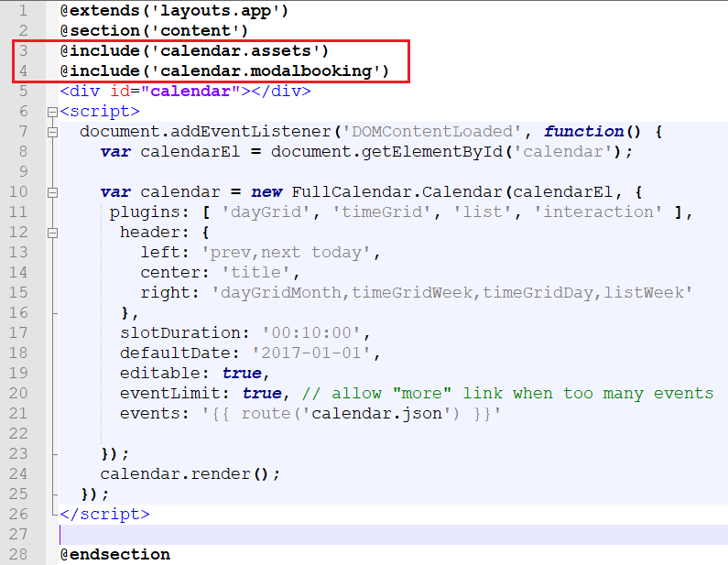Viewport: 728px width, 565px height.
Task: Click line number 21 in the gutter
Action: [18, 414]
